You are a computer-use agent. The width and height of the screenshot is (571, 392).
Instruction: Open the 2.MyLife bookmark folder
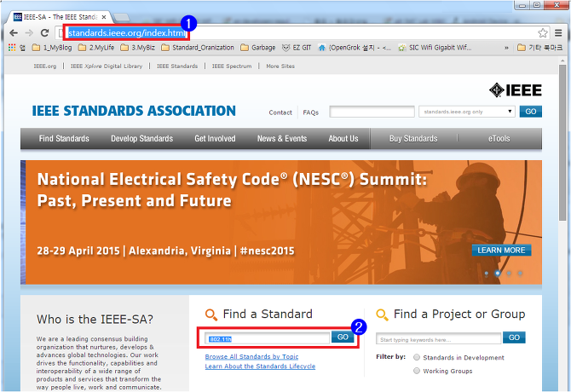tap(96, 48)
